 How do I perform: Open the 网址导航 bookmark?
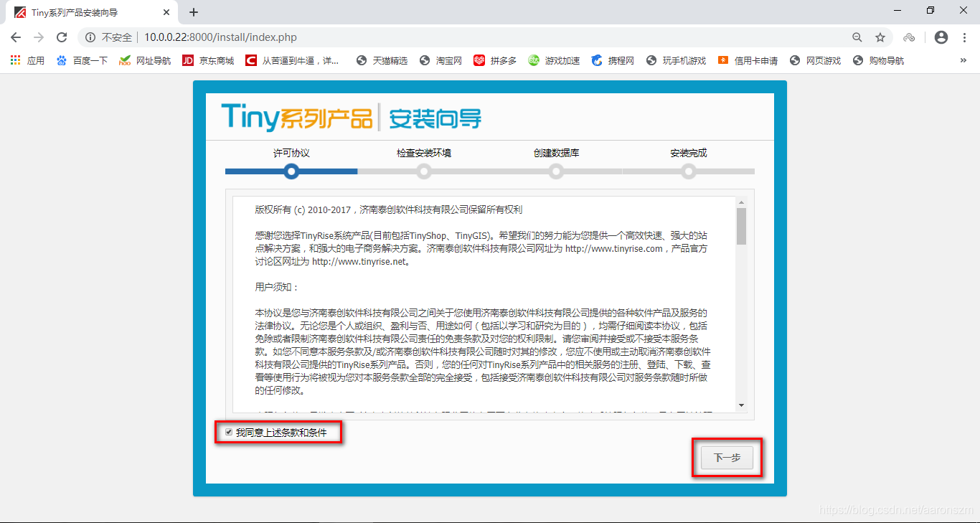coord(145,61)
